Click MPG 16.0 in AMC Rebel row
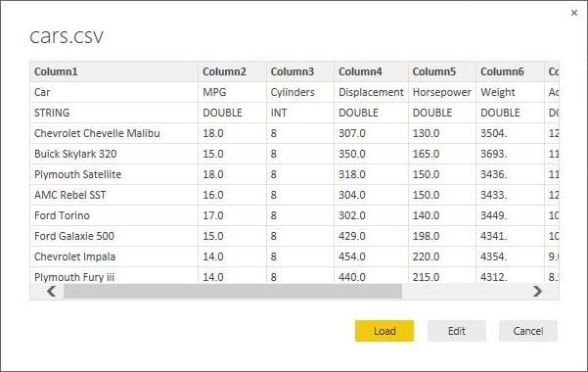The image size is (588, 372). point(232,195)
